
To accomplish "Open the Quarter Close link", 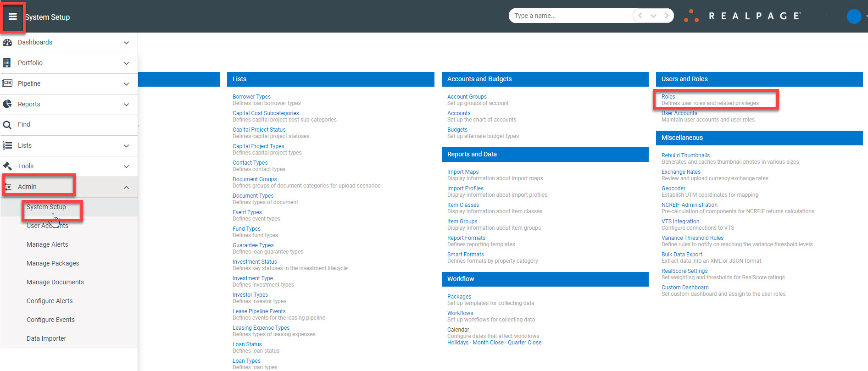I will pos(524,343).
